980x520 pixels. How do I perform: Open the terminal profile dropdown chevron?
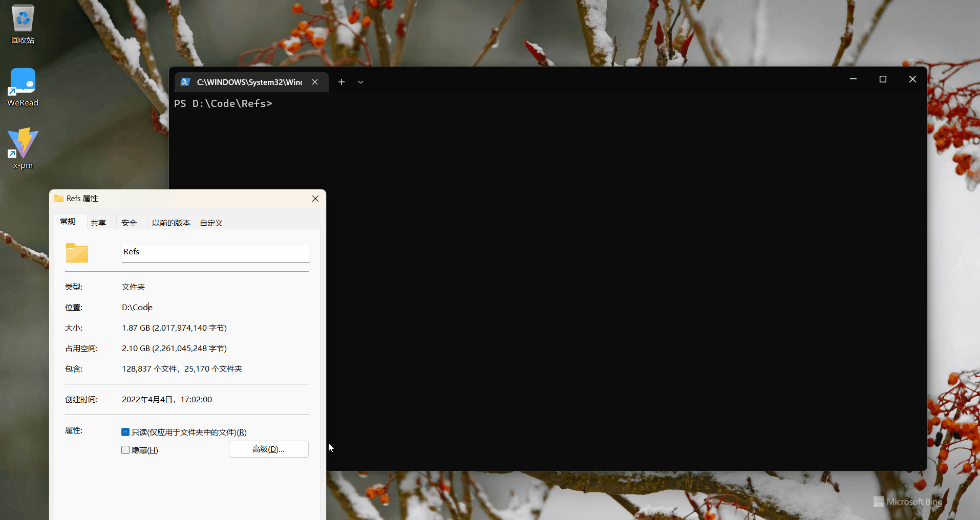pyautogui.click(x=360, y=82)
